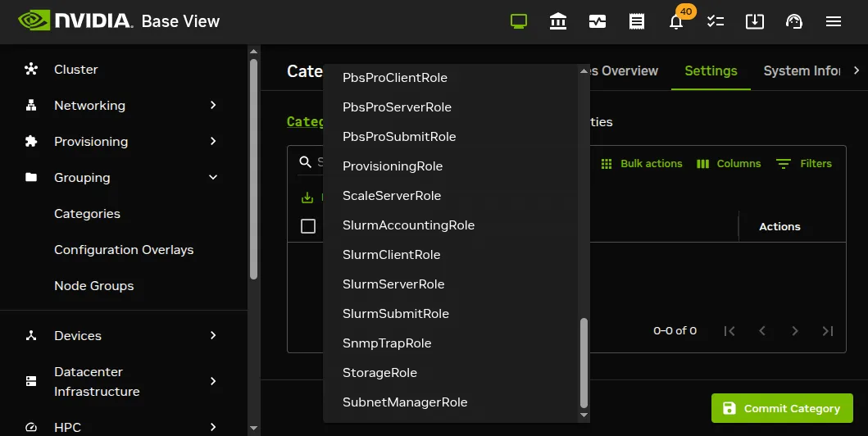Select StorageRole from list
This screenshot has width=868, height=436.
point(452,372)
